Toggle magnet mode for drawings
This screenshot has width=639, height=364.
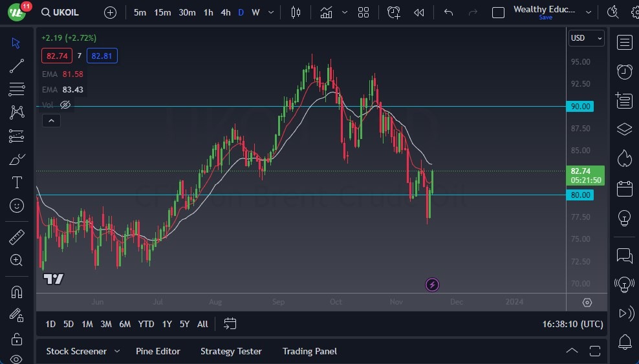click(17, 292)
